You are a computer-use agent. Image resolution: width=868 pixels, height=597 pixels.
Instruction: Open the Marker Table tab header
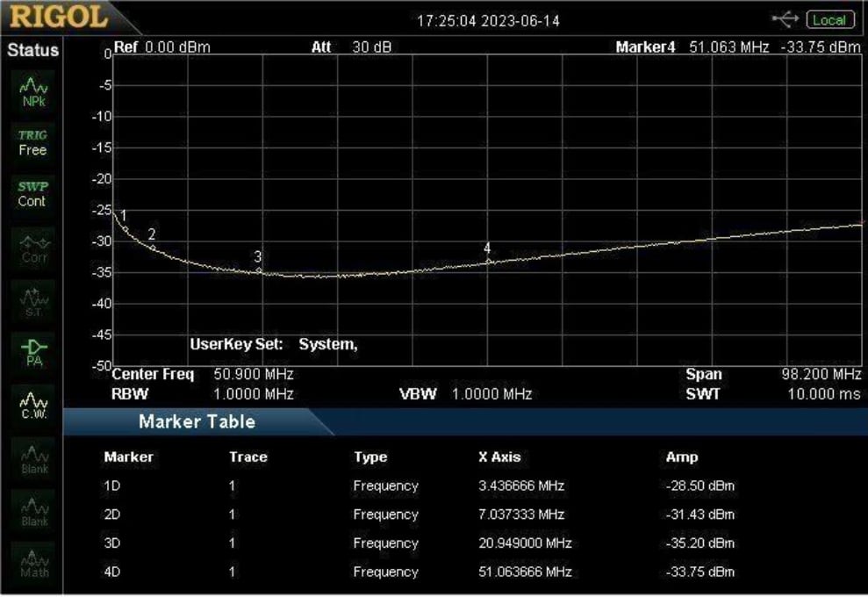pos(197,422)
